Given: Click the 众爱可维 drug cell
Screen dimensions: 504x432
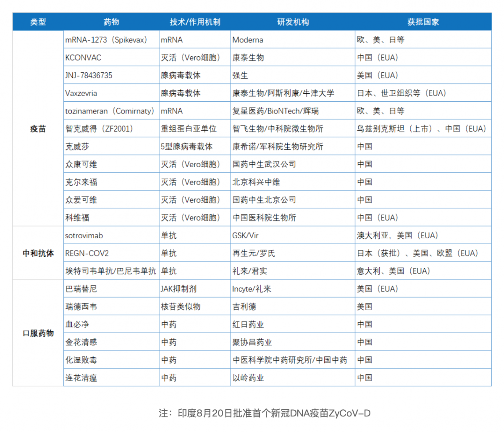Looking at the screenshot, I should pos(111,200).
